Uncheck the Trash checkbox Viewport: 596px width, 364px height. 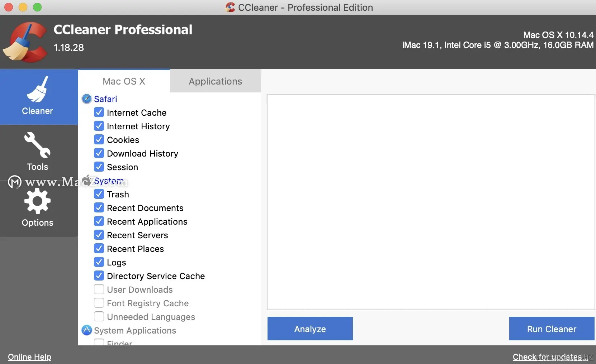pyautogui.click(x=99, y=194)
